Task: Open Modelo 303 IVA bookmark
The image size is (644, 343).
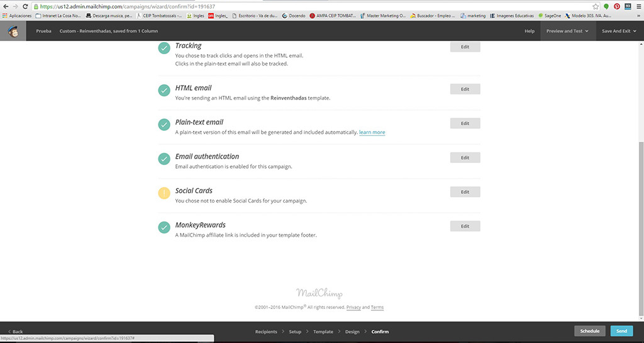Action: click(588, 16)
